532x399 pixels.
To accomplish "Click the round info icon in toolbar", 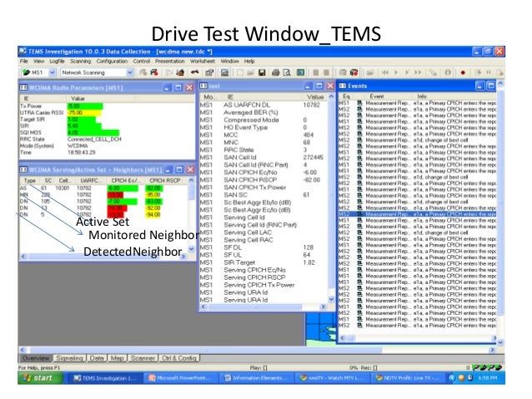I will (x=448, y=72).
